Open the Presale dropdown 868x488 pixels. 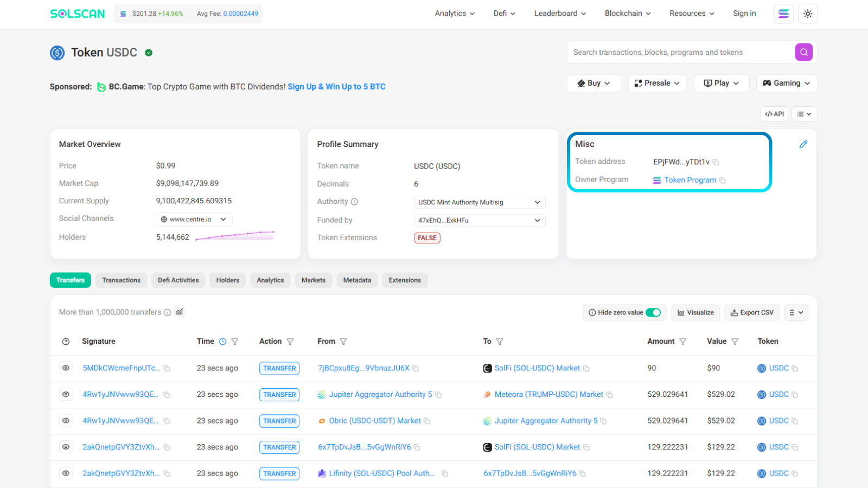pyautogui.click(x=658, y=83)
